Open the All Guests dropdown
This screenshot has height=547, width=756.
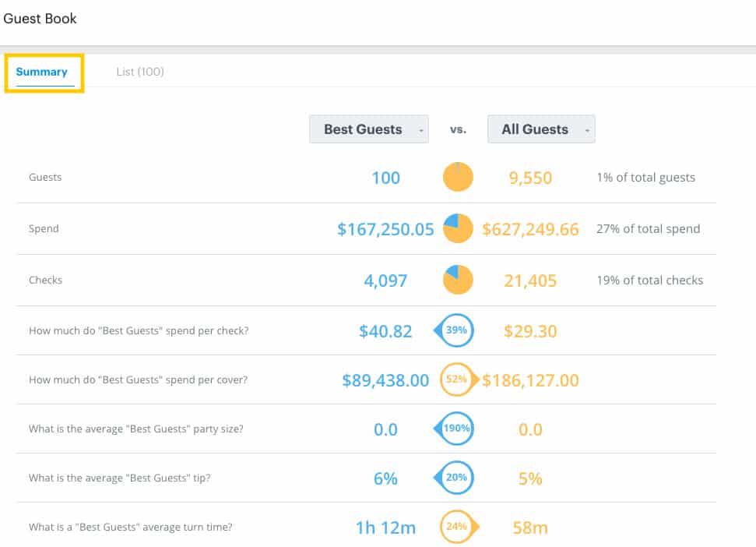(x=541, y=129)
